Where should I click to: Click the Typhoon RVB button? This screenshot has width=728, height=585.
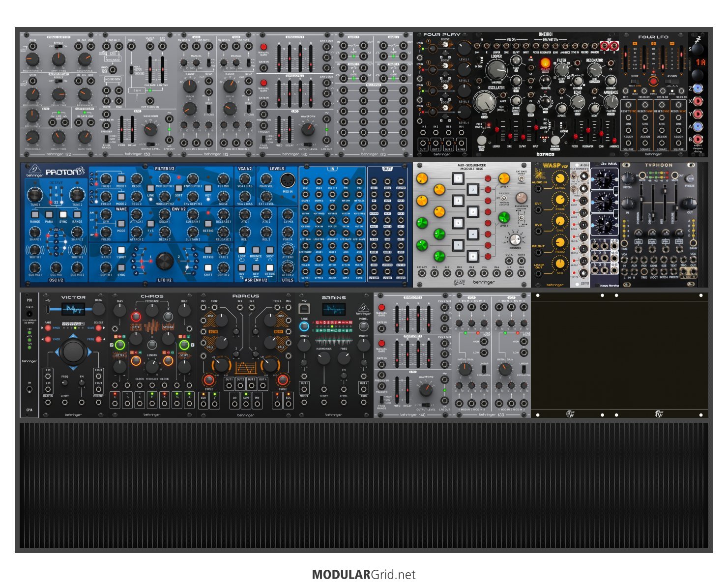point(679,242)
